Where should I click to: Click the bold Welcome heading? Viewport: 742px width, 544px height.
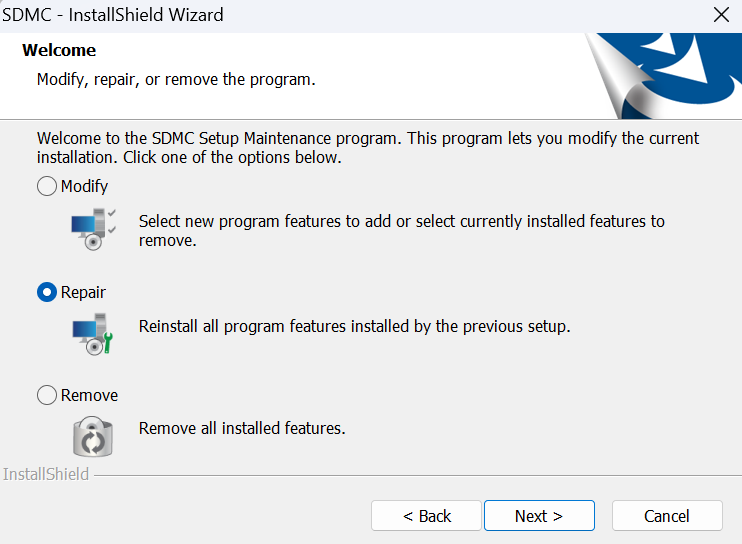(59, 50)
